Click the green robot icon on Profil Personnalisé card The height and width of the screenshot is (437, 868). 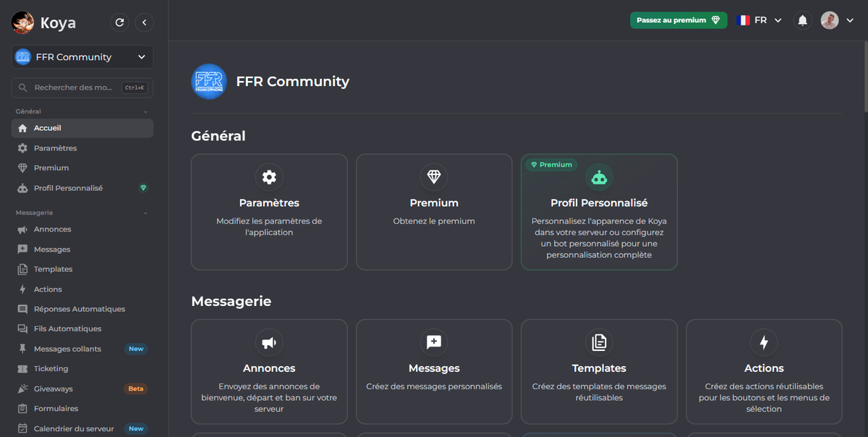[x=599, y=177]
